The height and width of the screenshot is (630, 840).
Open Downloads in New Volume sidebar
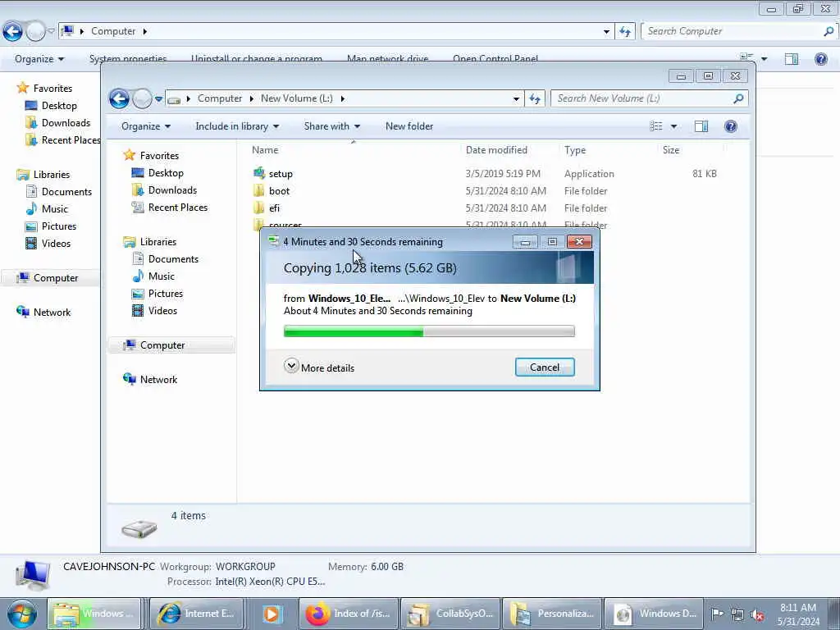point(172,190)
